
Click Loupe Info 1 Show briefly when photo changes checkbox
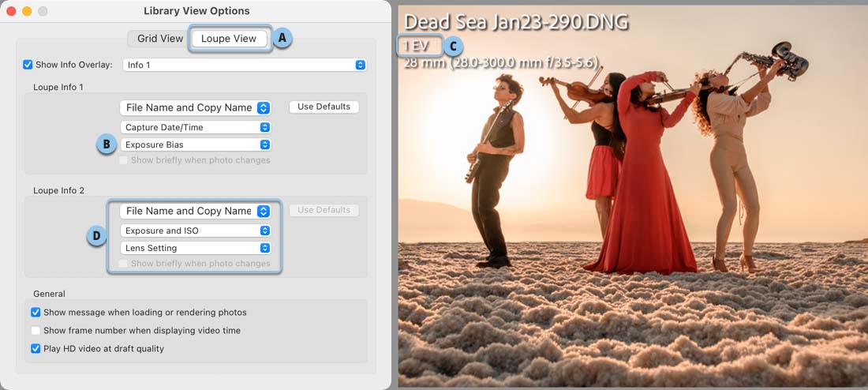123,160
